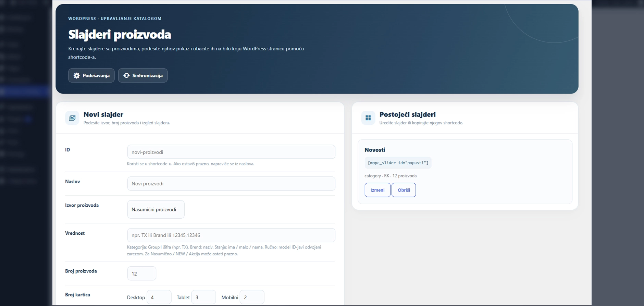Click the Slajderi proizvoda heading
Viewport: 644px width, 306px height.
(120, 34)
